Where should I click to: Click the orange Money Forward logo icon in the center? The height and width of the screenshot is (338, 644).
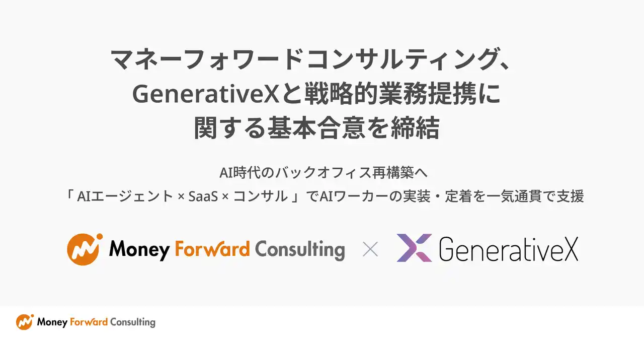click(x=85, y=249)
